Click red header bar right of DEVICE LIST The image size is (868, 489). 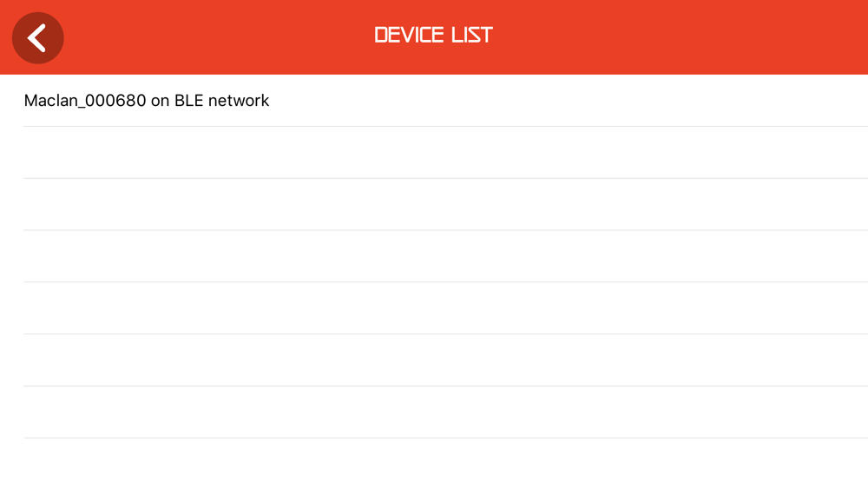pos(680,37)
